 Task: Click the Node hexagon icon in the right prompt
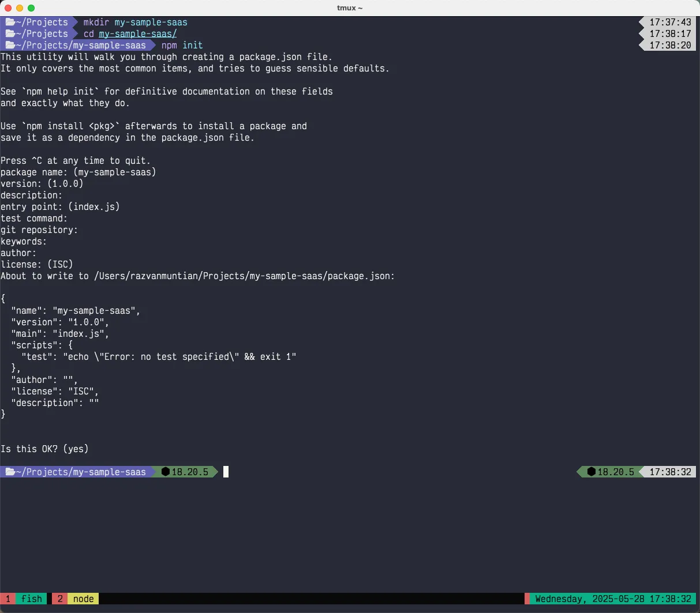point(591,472)
